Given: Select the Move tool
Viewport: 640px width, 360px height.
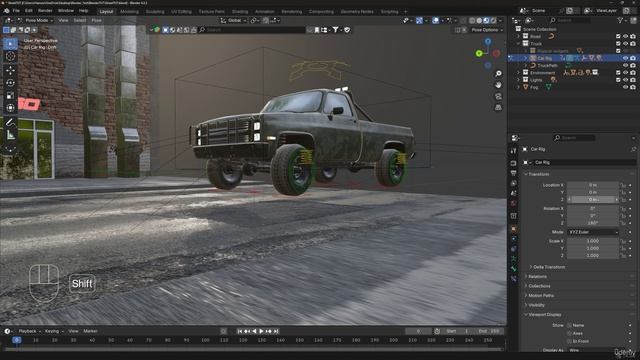Looking at the screenshot, I should 10,70.
